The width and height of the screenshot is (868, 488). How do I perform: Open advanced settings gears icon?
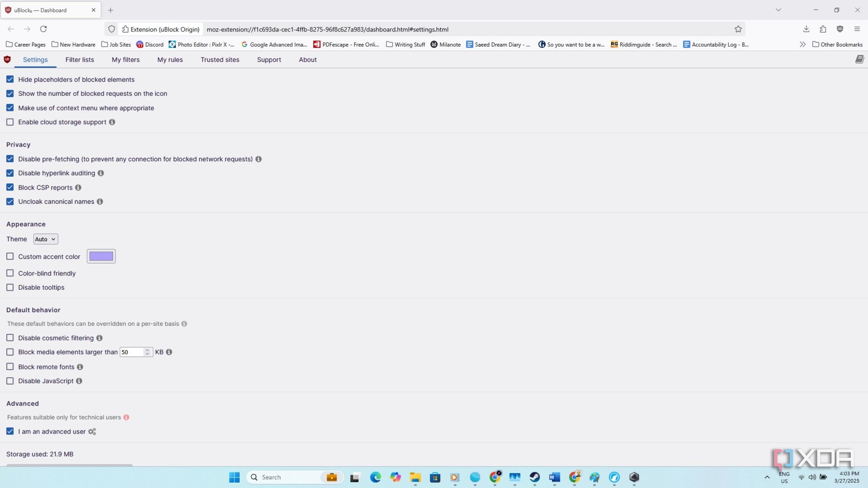point(92,431)
